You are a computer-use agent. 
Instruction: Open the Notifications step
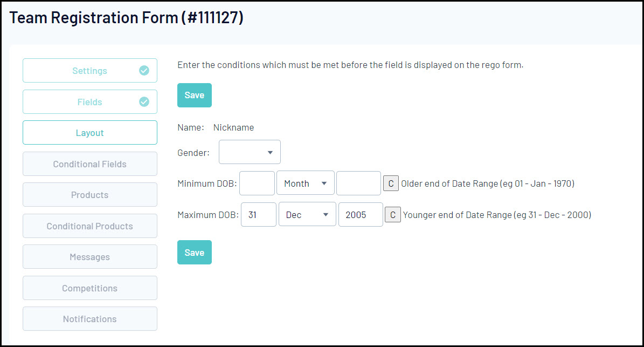click(89, 319)
